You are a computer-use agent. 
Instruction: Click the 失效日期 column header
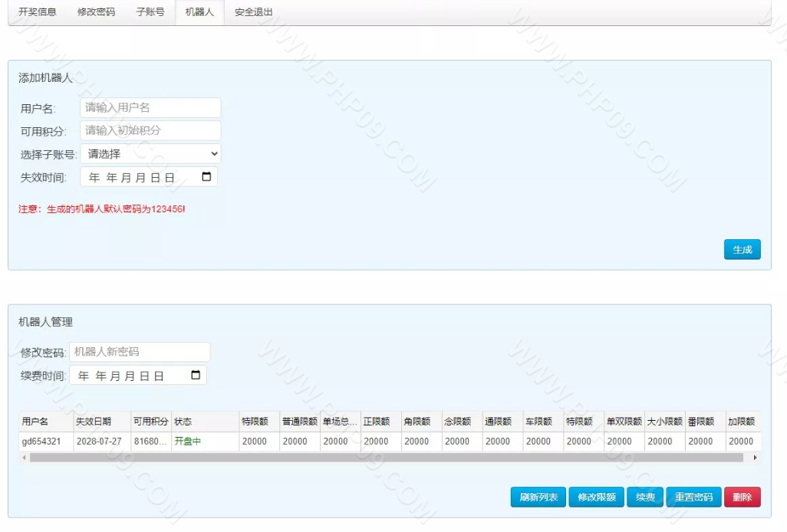point(94,422)
